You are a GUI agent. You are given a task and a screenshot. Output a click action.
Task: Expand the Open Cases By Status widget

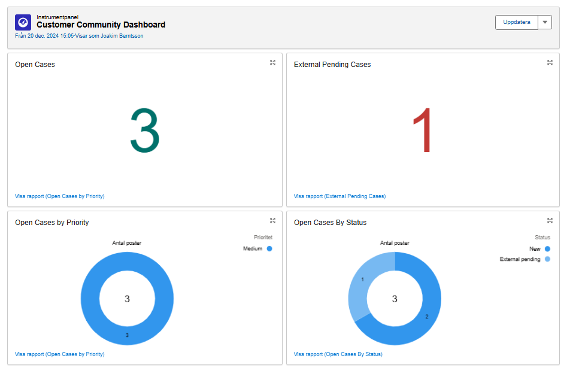(550, 221)
